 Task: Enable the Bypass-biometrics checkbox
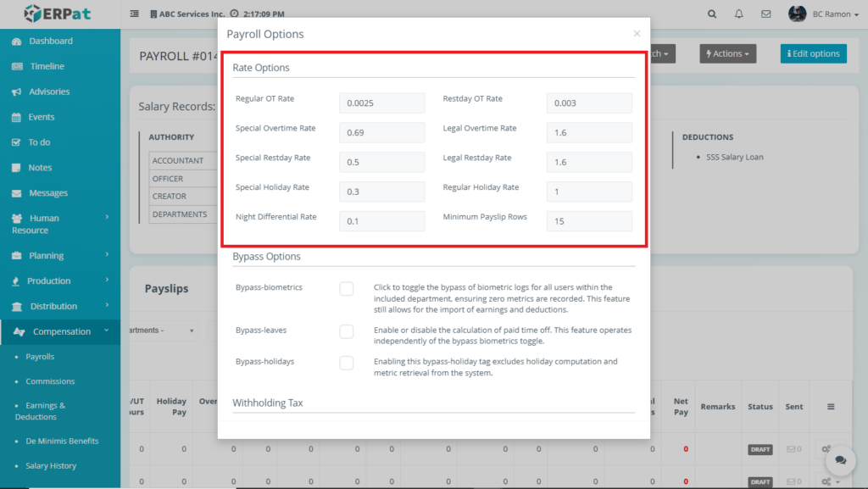347,289
